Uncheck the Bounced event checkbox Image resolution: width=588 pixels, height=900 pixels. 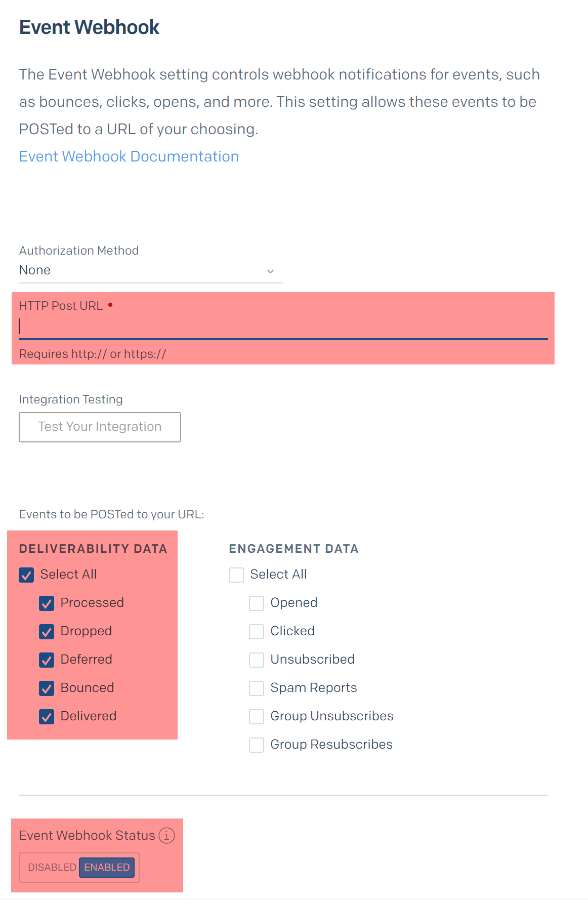coord(47,688)
